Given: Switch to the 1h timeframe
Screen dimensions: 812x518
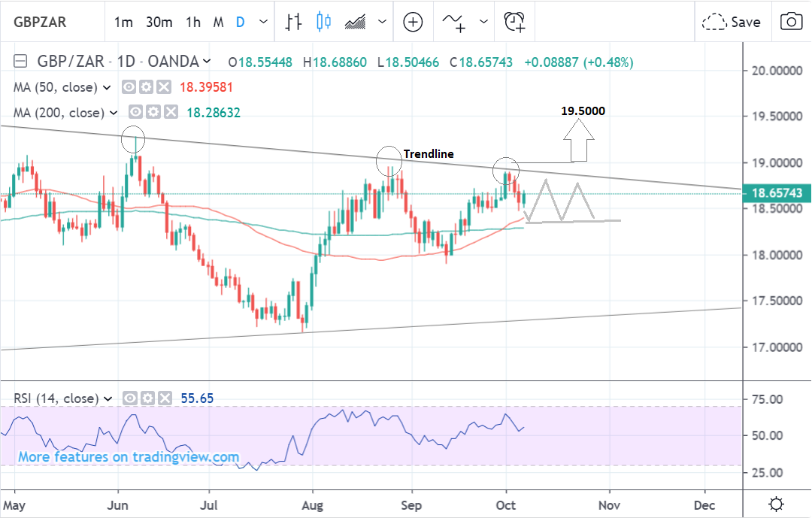Looking at the screenshot, I should pyautogui.click(x=193, y=22).
